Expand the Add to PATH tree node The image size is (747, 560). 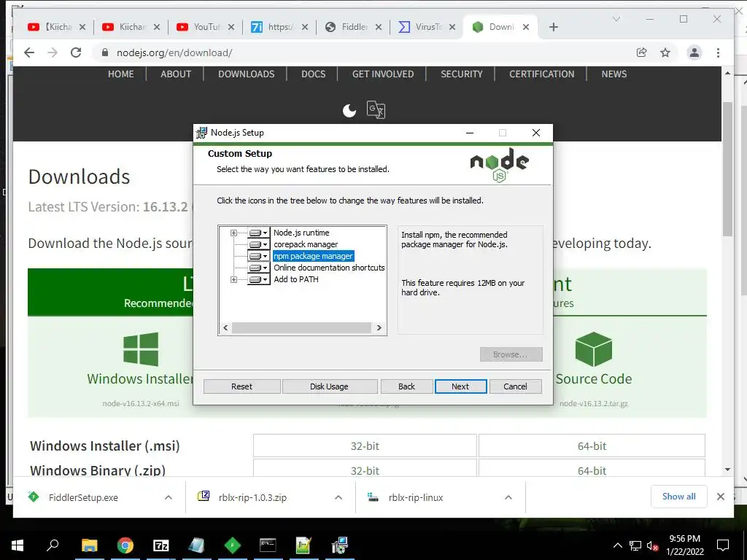pyautogui.click(x=233, y=279)
